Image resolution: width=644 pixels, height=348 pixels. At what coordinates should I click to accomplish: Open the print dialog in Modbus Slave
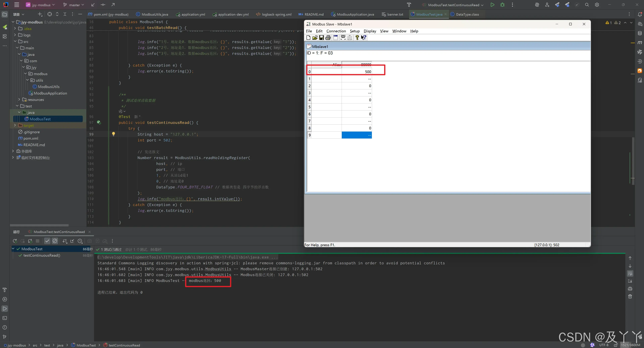pyautogui.click(x=328, y=38)
